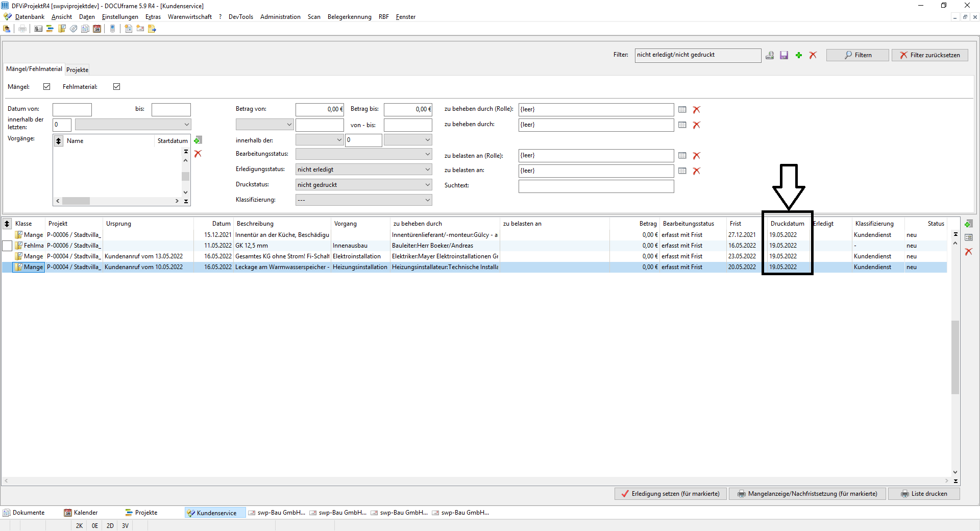Open the last innerhalb der unit dropdown
The width and height of the screenshot is (980, 531).
[408, 140]
